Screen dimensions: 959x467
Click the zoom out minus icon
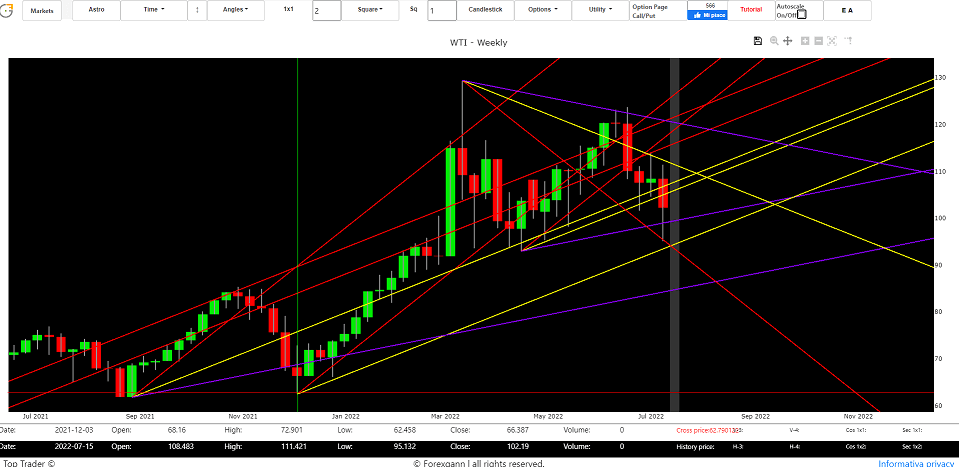(x=819, y=41)
